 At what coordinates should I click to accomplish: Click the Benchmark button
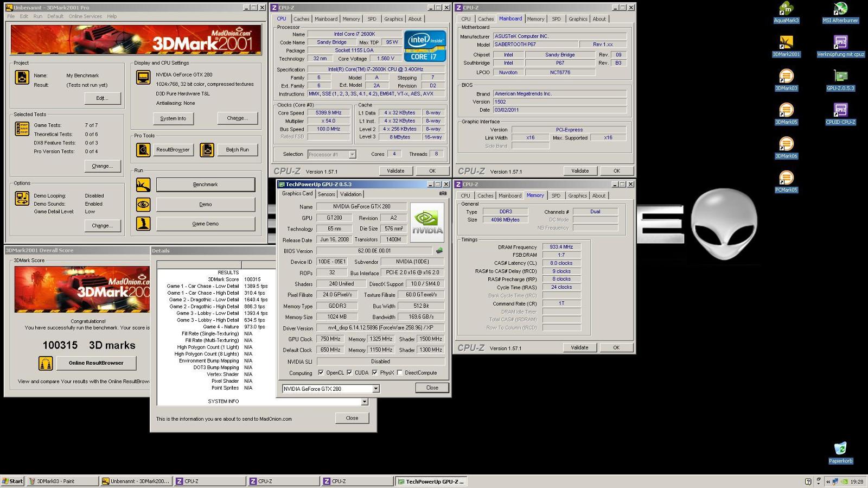coord(206,185)
